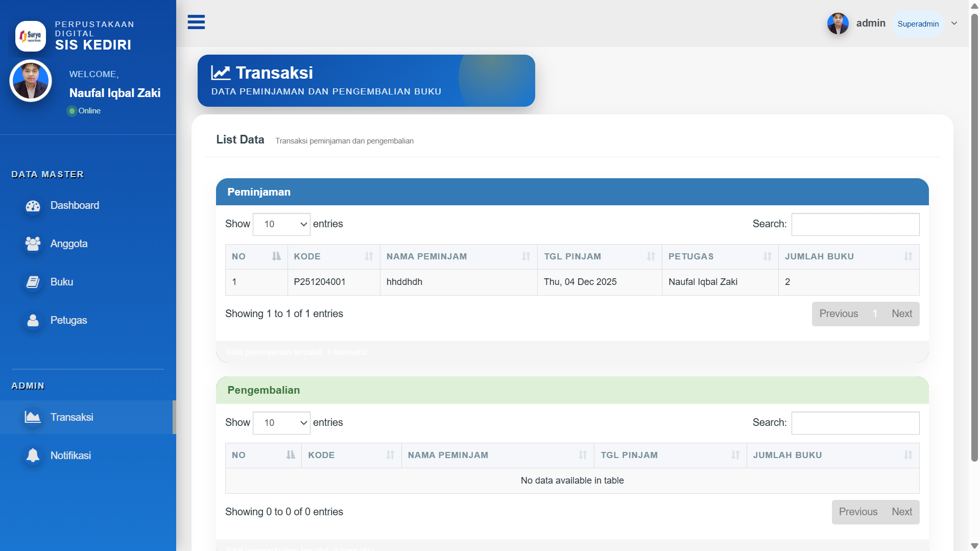Open Notifikasi via the bell icon
Viewport: 980px width, 551px height.
[33, 455]
